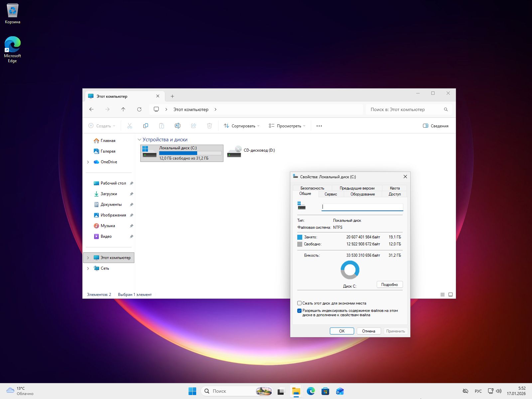Select the CD drive (D:) icon
The width and height of the screenshot is (532, 399).
click(234, 152)
